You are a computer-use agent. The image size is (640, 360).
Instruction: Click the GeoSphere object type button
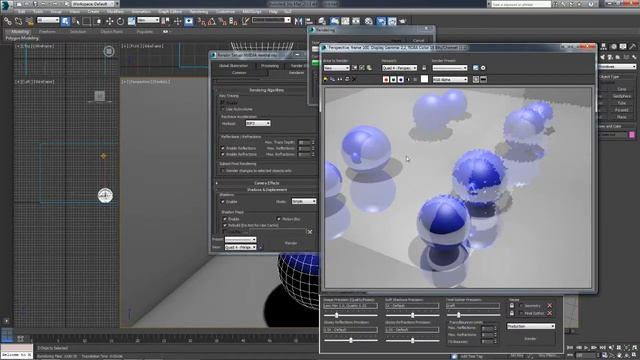click(622, 96)
